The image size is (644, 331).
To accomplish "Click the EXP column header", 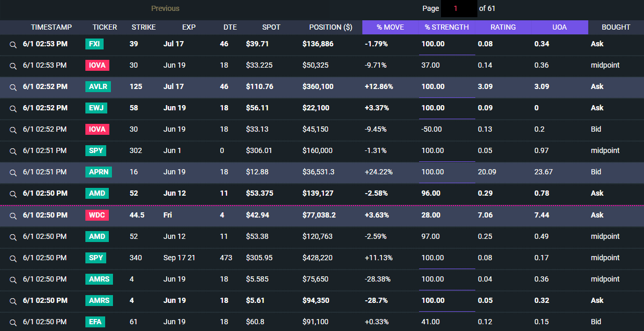I will click(189, 27).
